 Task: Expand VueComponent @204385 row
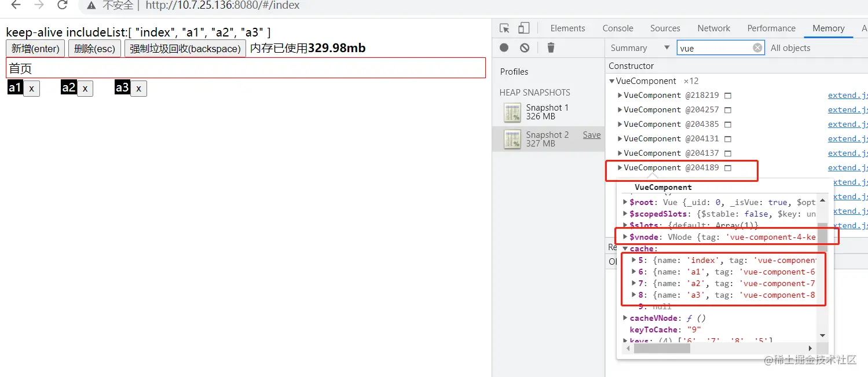(620, 124)
